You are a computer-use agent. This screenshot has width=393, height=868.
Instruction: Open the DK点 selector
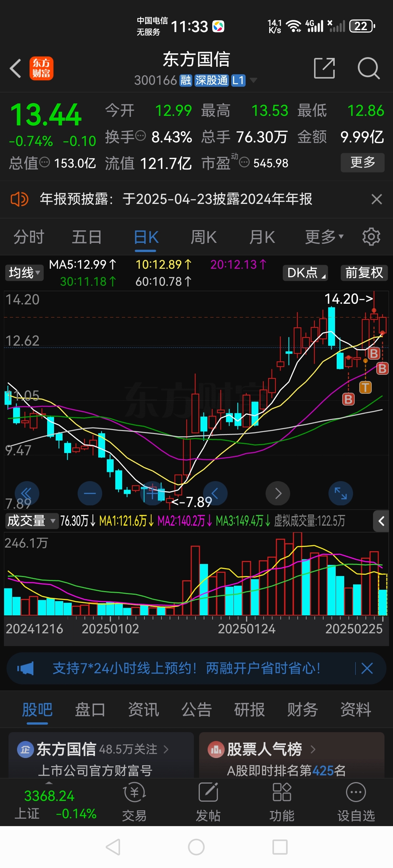point(305,273)
